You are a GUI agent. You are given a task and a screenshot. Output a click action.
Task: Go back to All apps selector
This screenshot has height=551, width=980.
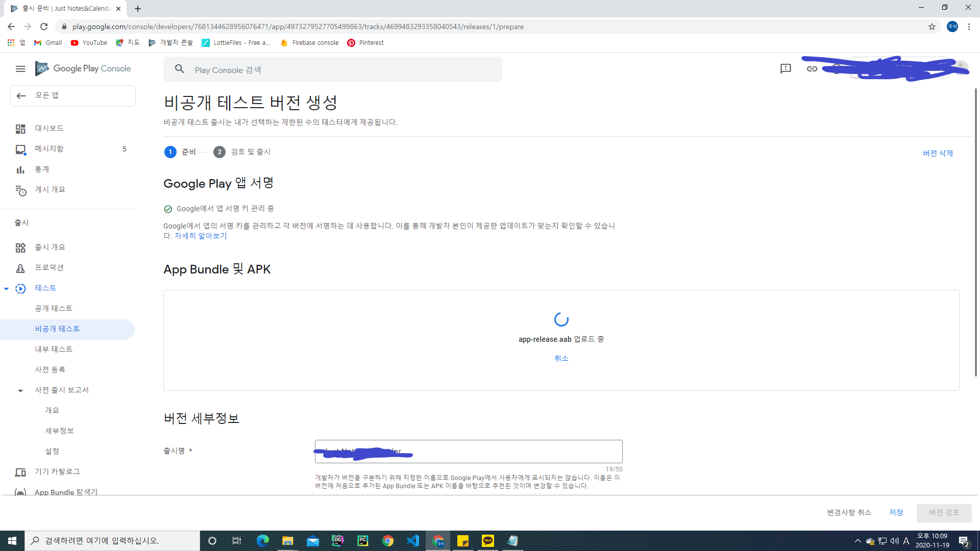coord(72,96)
